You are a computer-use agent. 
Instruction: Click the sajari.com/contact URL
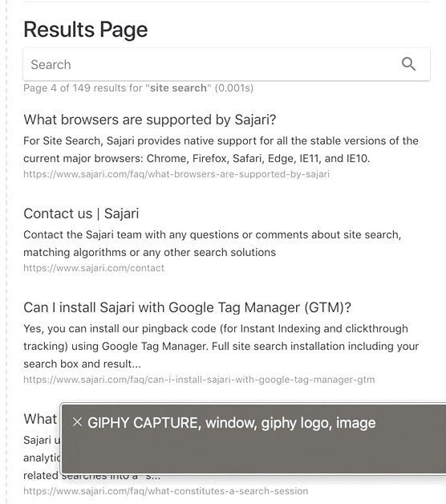pyautogui.click(x=94, y=268)
